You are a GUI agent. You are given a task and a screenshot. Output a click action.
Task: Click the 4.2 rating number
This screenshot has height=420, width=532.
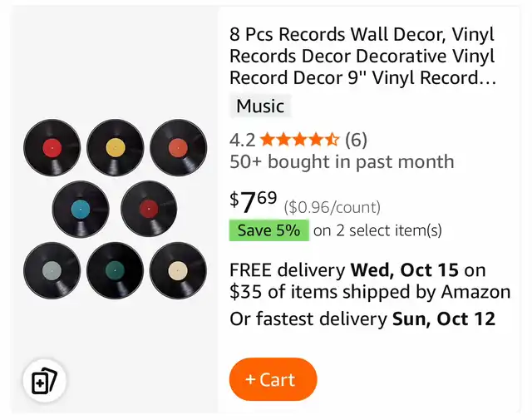242,140
